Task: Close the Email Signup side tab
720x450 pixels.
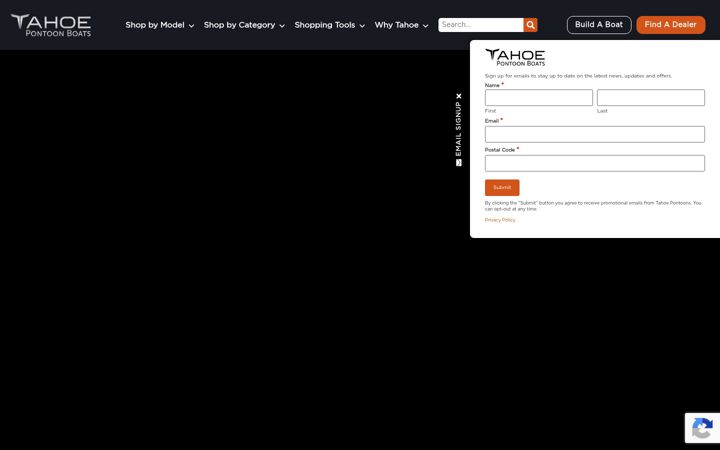Action: point(459,96)
